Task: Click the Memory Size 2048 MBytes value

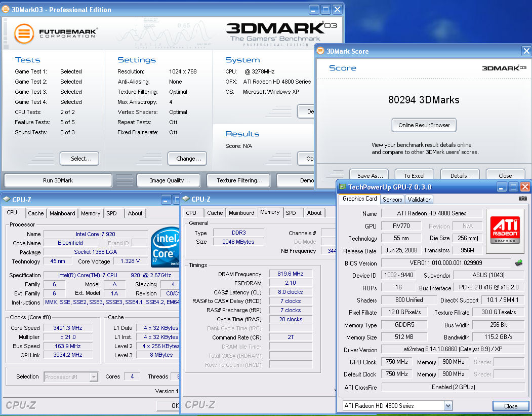Action: click(x=238, y=242)
